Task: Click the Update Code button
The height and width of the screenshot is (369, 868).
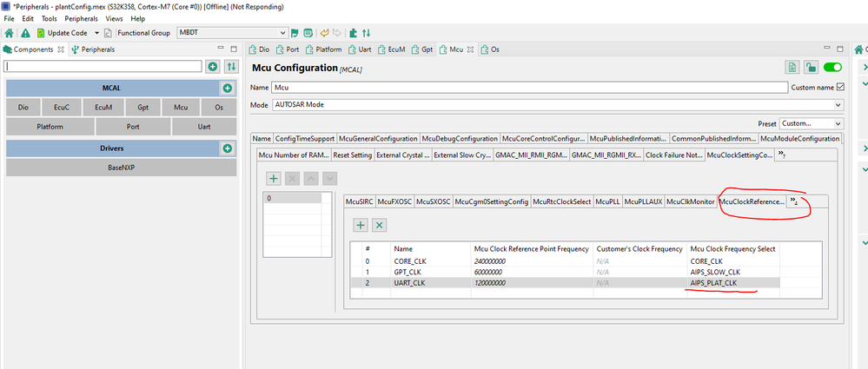Action: (63, 33)
